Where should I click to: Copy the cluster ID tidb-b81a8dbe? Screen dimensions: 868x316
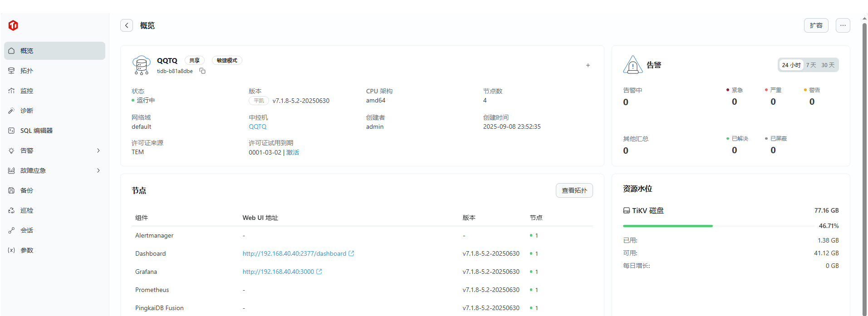(x=203, y=71)
